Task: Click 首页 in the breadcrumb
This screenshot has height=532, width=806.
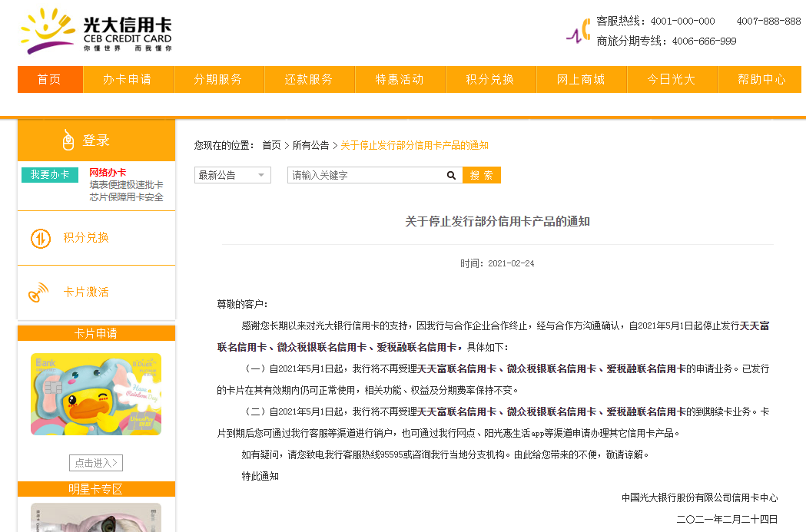Action: click(271, 145)
